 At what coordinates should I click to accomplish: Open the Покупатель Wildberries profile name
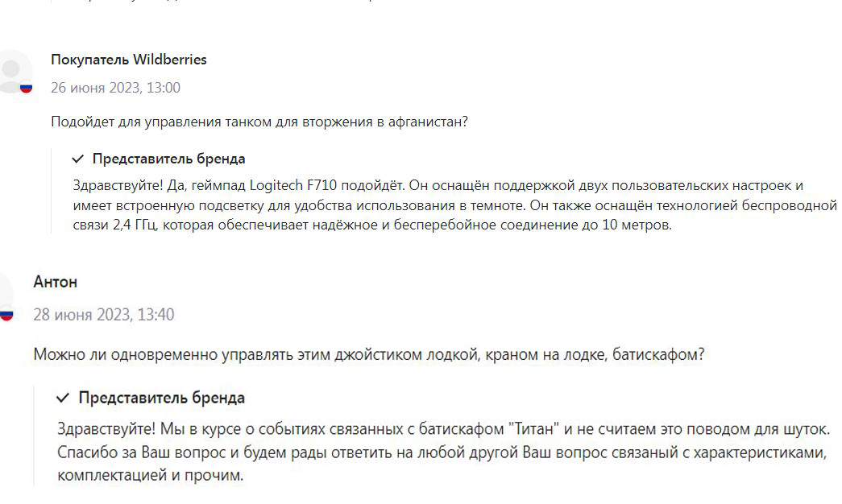click(129, 60)
